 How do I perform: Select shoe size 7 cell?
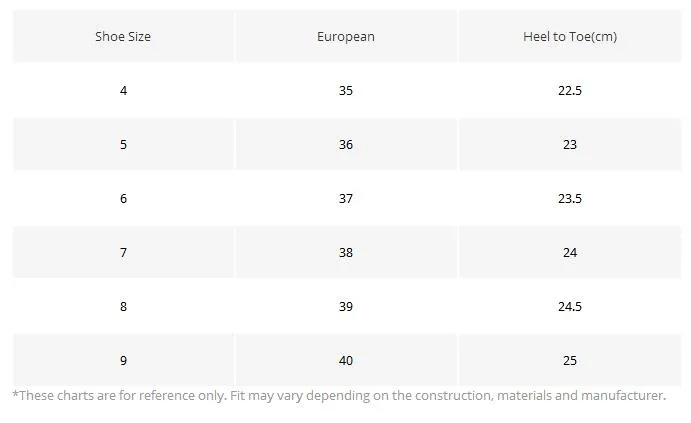tap(123, 252)
